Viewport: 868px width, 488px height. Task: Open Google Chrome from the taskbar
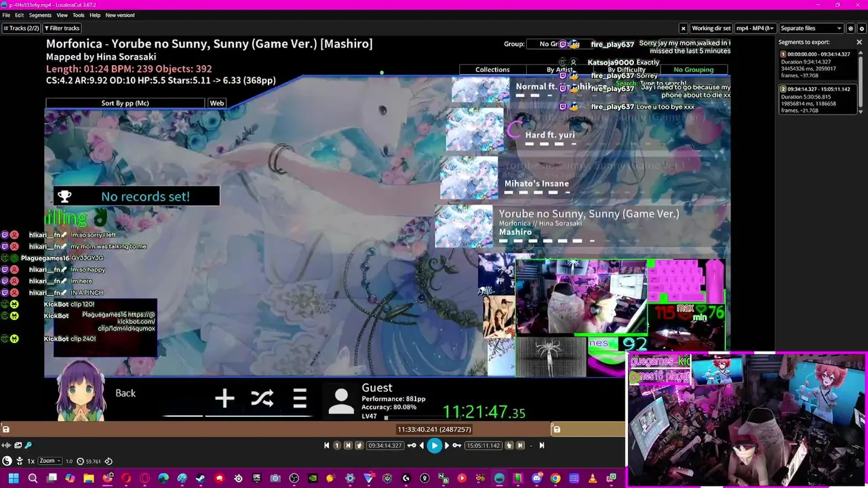[x=555, y=478]
